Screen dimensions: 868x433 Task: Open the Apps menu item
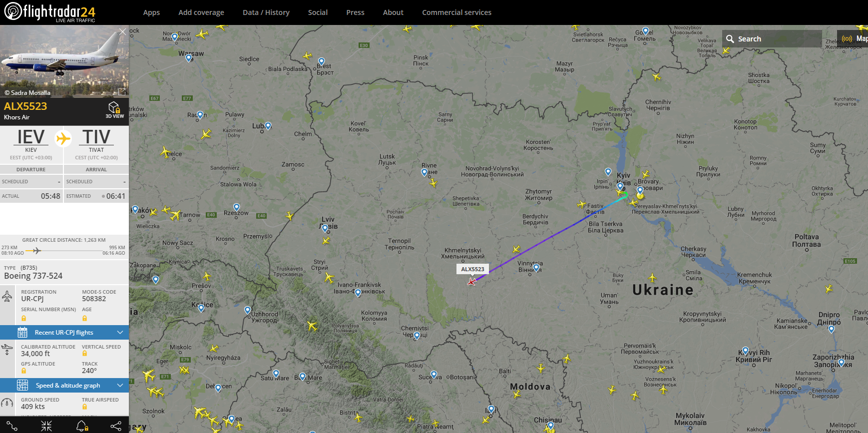(x=151, y=12)
